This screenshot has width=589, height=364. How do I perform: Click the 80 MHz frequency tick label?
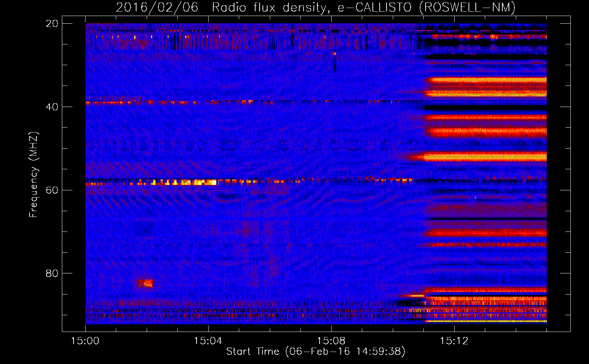tap(52, 273)
